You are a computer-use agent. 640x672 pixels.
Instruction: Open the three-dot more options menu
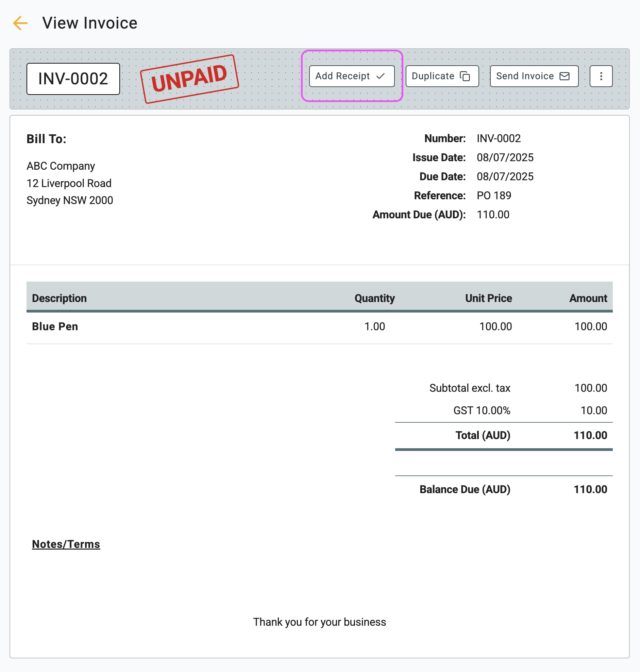point(601,76)
